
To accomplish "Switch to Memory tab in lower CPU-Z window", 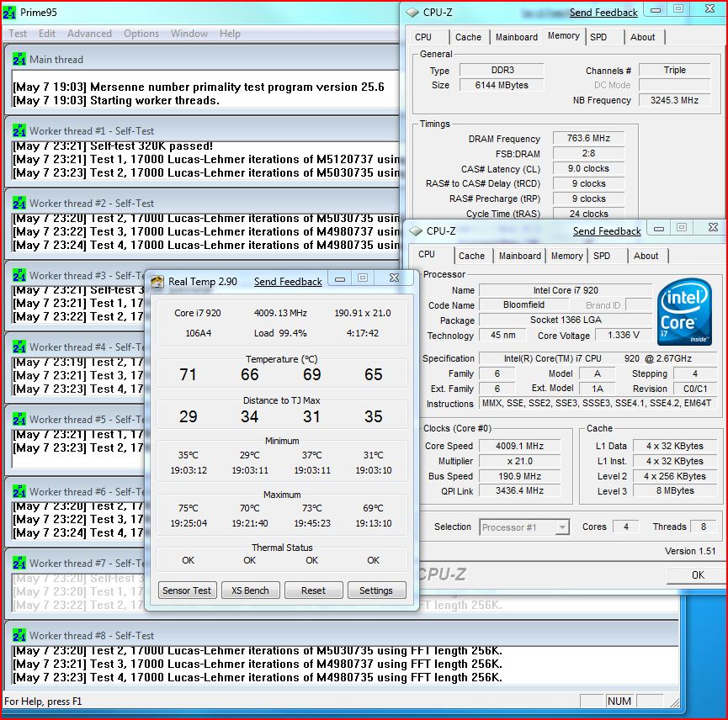I will (x=567, y=256).
